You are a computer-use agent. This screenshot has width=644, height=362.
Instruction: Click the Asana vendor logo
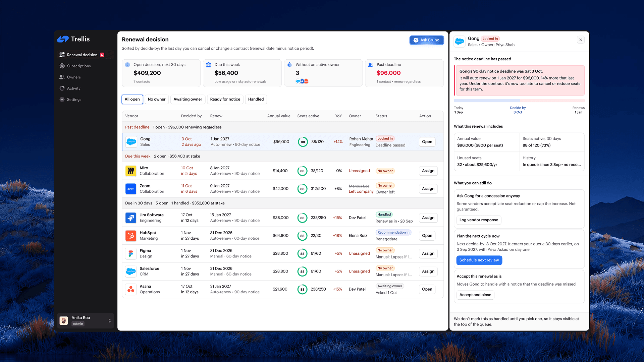[x=131, y=289]
